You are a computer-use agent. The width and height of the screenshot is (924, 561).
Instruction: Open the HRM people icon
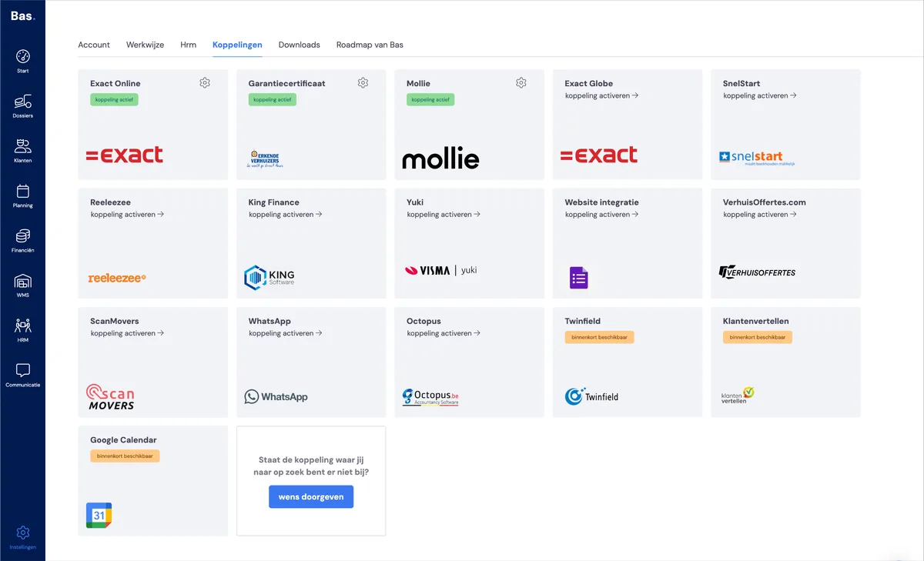click(22, 326)
